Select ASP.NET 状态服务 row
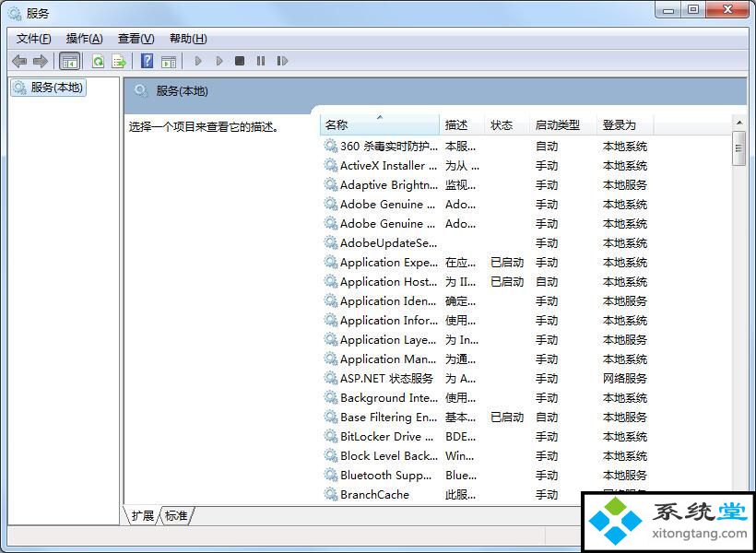The image size is (756, 553). (x=486, y=379)
